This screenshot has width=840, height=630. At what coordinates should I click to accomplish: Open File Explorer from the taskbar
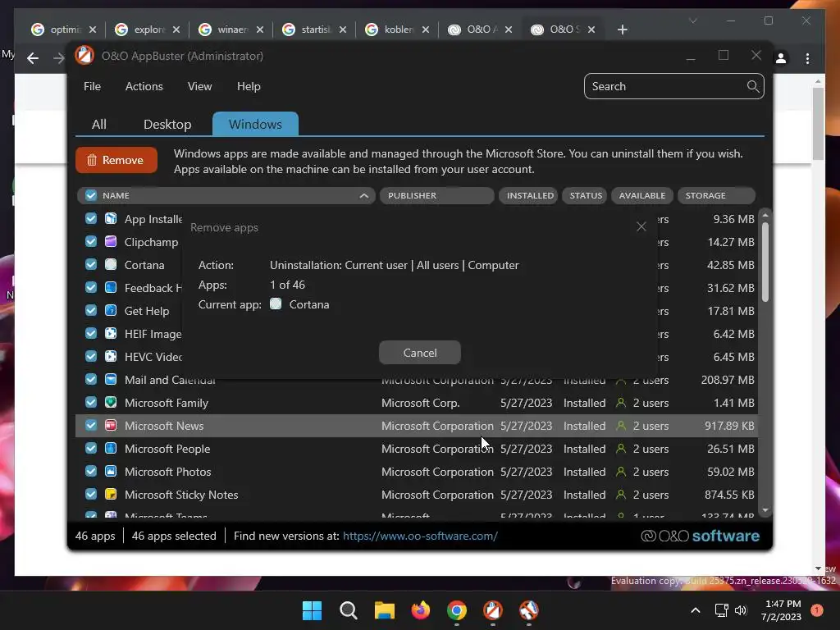click(x=385, y=610)
